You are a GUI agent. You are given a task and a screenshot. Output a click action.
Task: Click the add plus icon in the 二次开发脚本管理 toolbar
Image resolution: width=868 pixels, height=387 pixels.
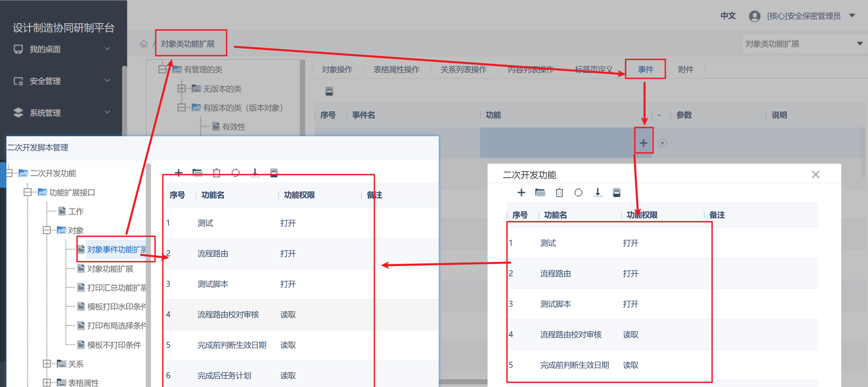pyautogui.click(x=179, y=173)
